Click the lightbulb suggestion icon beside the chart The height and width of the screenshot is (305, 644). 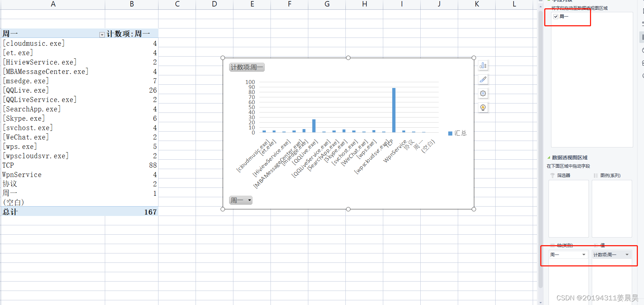[x=483, y=107]
